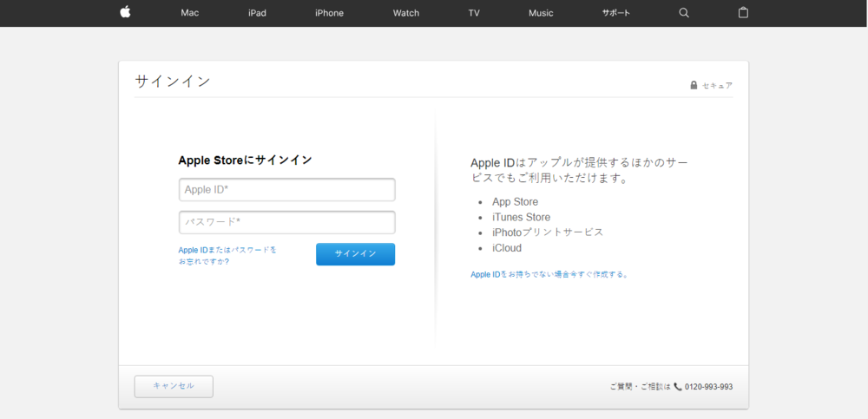The width and height of the screenshot is (868, 419).
Task: Click the iTunes Store list item
Action: [x=521, y=218]
